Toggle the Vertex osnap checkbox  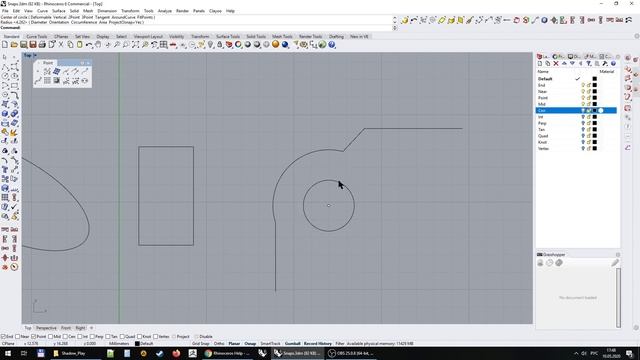(156, 337)
